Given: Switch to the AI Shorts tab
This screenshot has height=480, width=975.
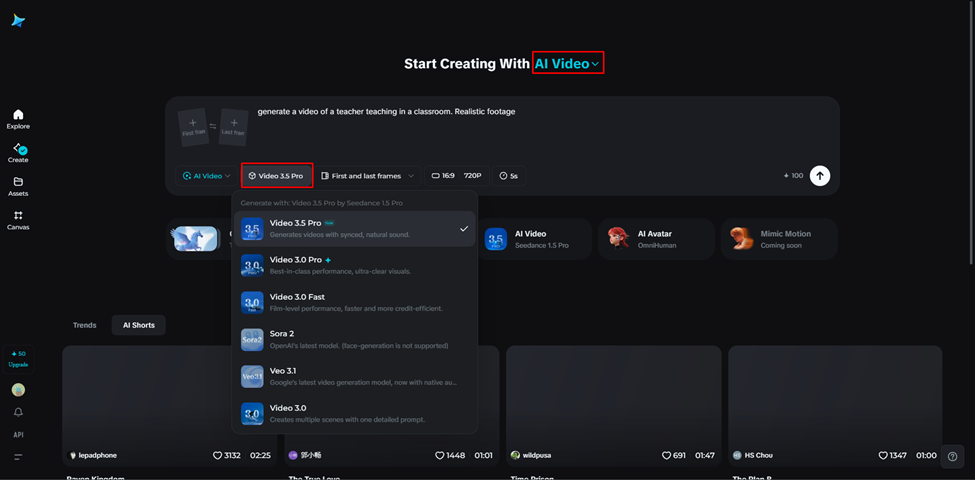Looking at the screenshot, I should tap(139, 325).
